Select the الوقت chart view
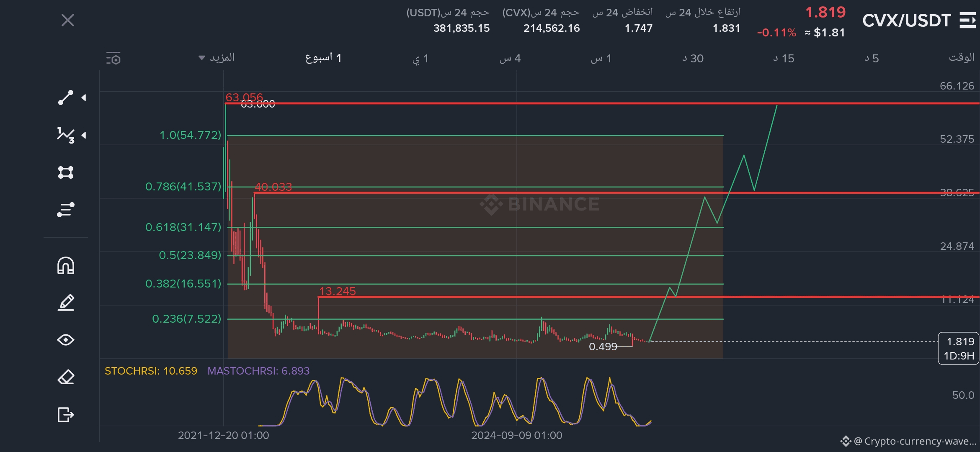 [x=962, y=58]
